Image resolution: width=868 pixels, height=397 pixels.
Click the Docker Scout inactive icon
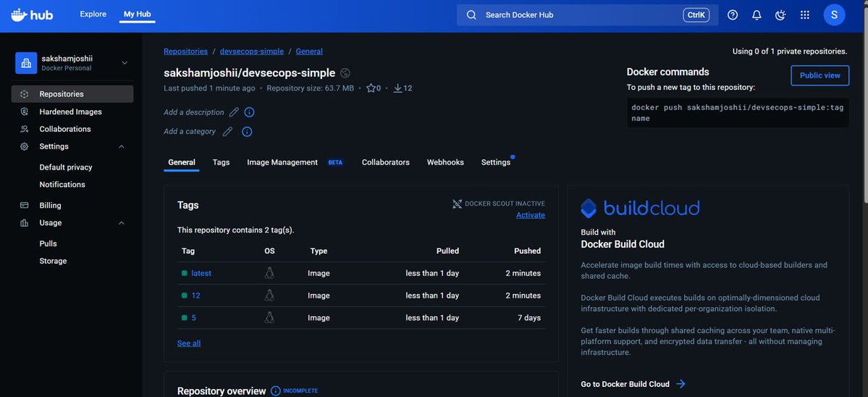[x=458, y=204]
